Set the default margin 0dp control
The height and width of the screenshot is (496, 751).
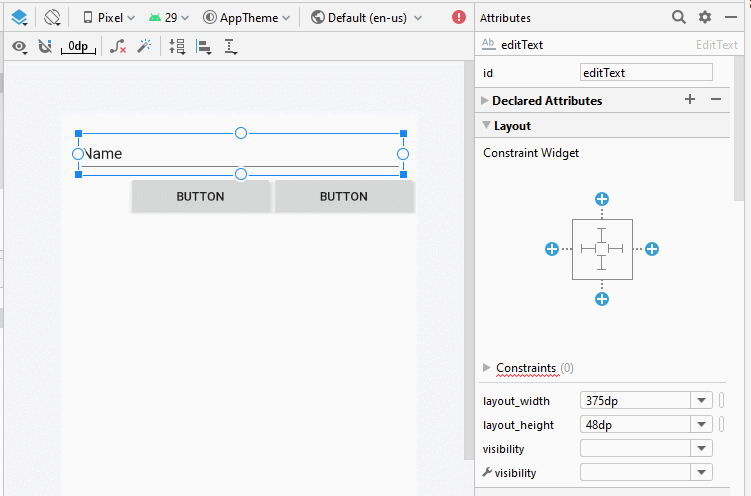click(78, 46)
